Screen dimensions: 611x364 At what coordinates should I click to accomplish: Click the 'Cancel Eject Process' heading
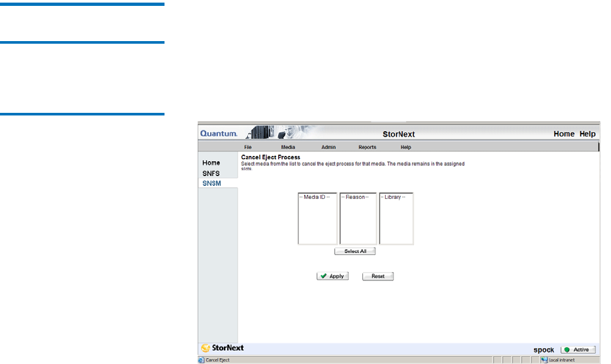point(270,157)
